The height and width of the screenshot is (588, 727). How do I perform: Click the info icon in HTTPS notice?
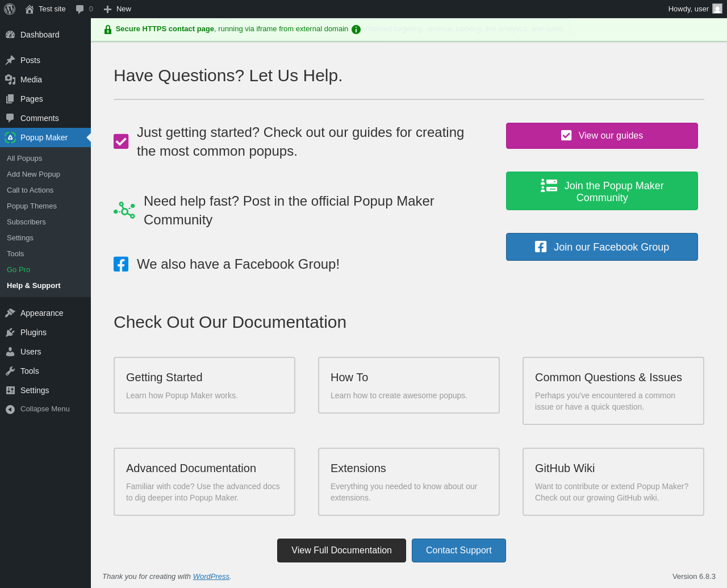click(356, 30)
